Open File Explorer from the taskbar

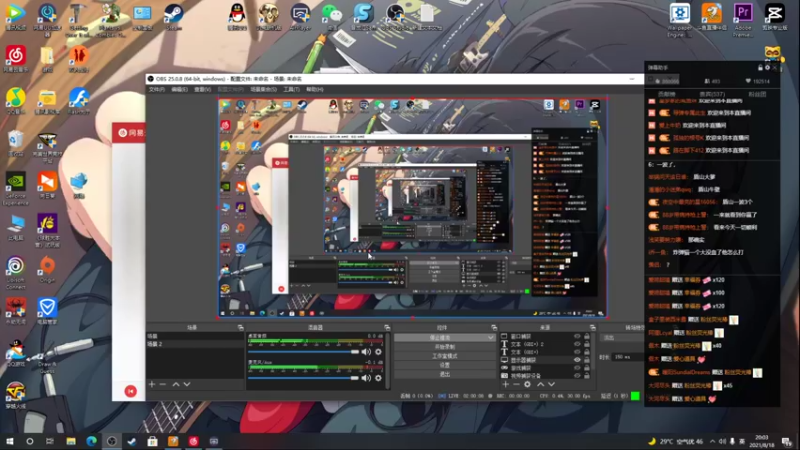click(x=70, y=441)
